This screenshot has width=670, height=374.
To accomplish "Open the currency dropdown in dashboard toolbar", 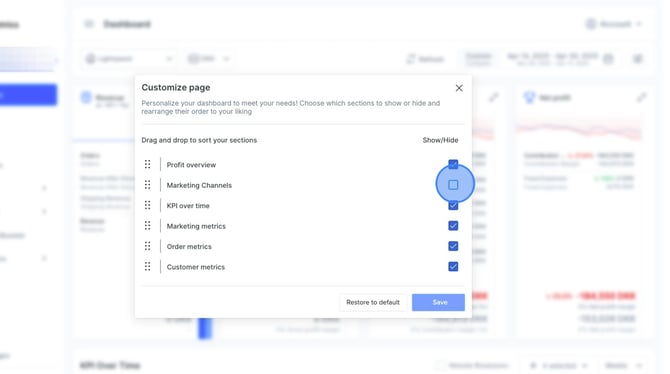I will point(209,59).
